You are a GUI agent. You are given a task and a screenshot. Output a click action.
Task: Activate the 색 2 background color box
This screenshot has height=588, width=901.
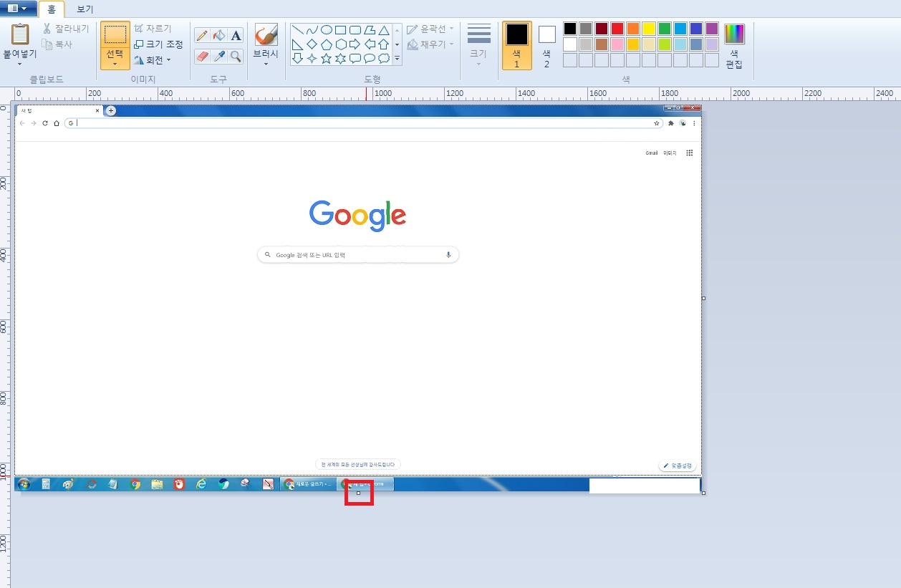click(x=546, y=45)
